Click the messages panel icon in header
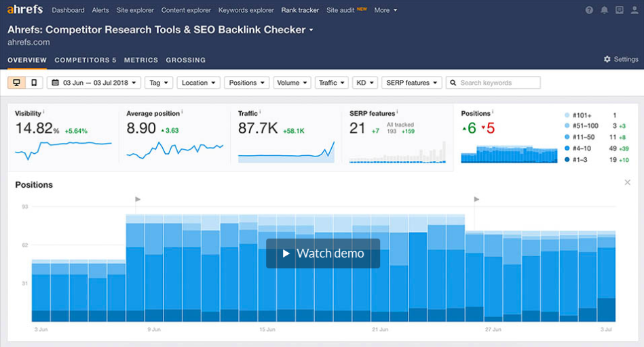The image size is (644, 347). [x=620, y=10]
